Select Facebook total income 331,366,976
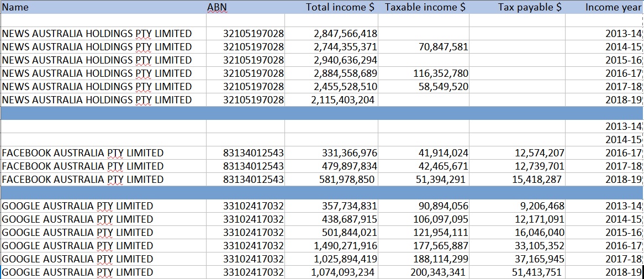 tap(331, 153)
